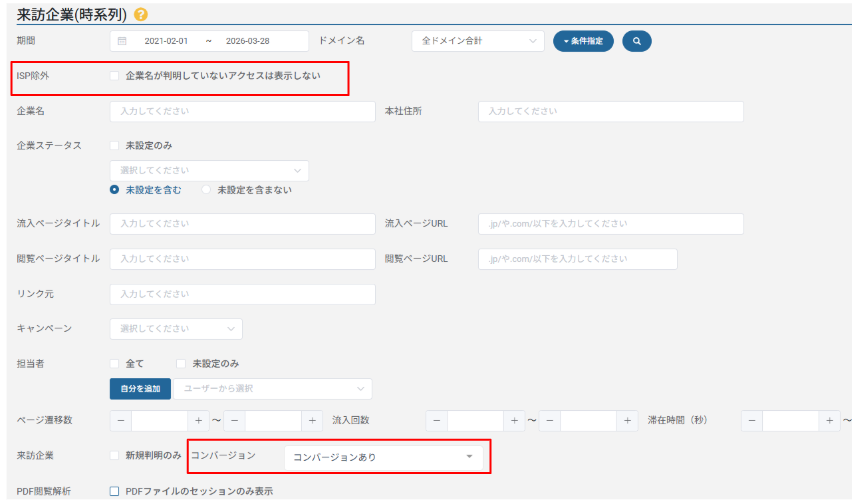This screenshot has width=852, height=502.
Task: Tick the 新規判明のみ checkbox
Action: pos(115,456)
